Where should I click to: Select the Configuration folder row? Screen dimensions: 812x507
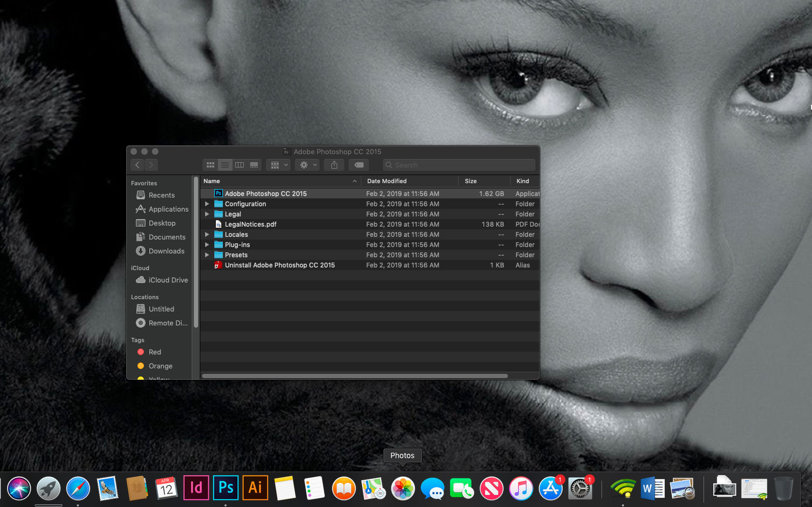pos(369,204)
